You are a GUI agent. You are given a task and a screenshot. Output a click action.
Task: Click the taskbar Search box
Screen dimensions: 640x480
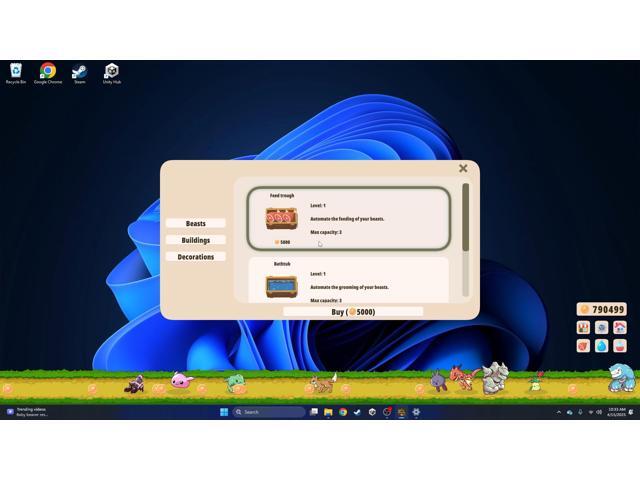(x=269, y=412)
